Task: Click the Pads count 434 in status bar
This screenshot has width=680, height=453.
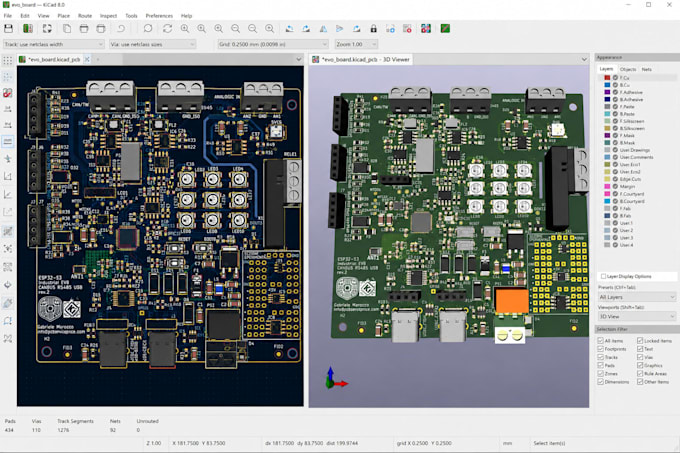Action: click(x=9, y=430)
